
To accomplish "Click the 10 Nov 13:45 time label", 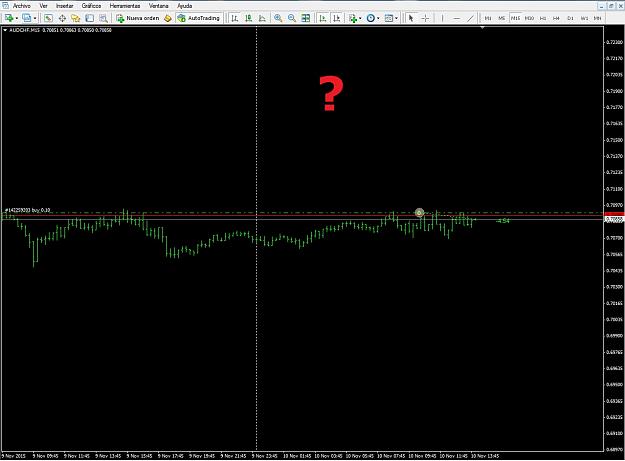I will pos(485,455).
